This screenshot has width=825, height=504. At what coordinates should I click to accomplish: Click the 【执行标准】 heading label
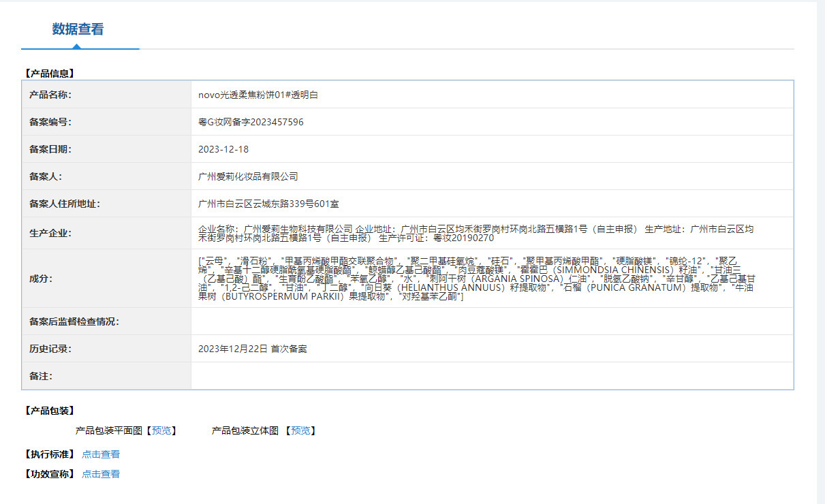point(49,454)
